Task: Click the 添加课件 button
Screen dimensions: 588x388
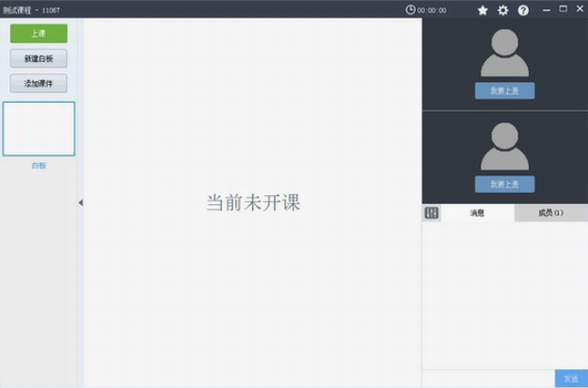Action: point(39,83)
